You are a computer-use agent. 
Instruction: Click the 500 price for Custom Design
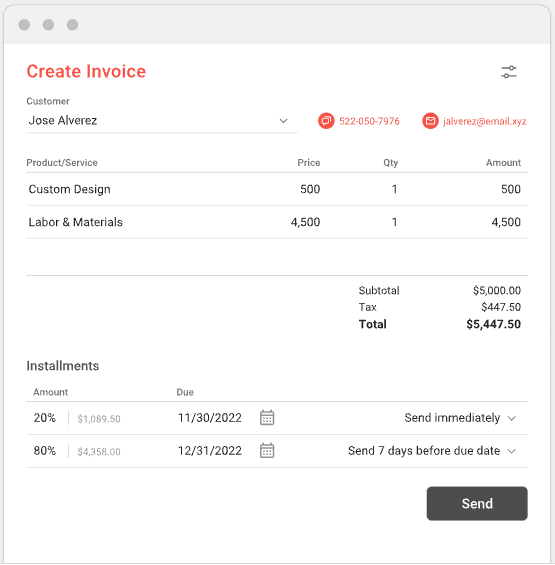pyautogui.click(x=310, y=189)
